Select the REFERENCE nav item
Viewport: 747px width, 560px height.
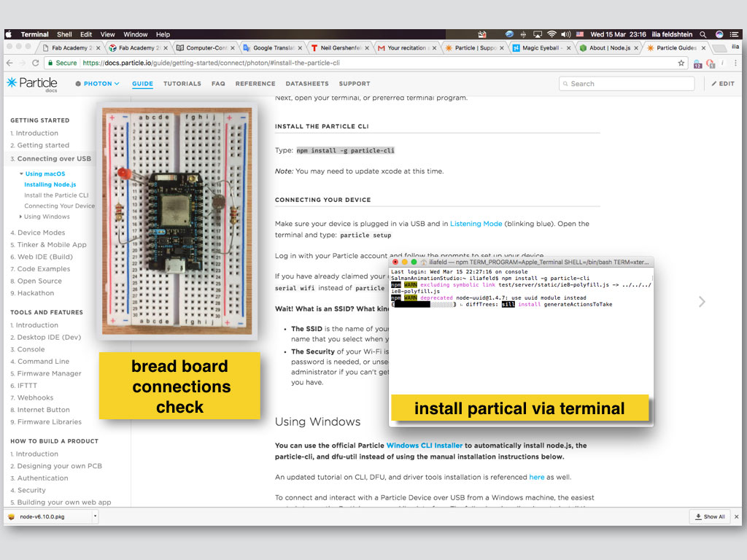(x=255, y=83)
